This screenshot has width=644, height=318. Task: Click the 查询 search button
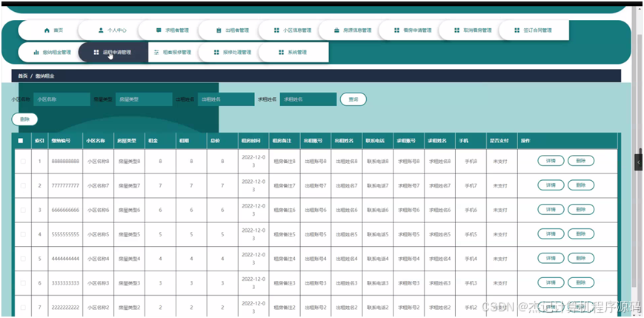353,99
